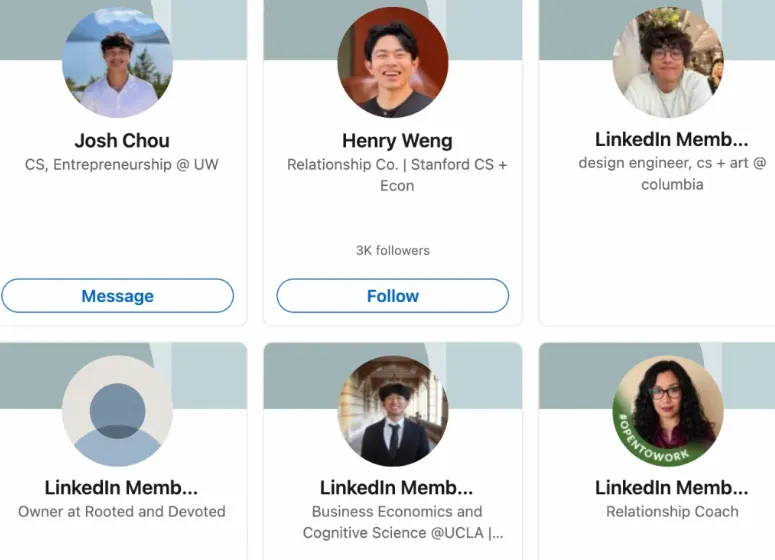Select the 'design engineer, cs + art @ columbia' headline
775x560 pixels.
[x=672, y=173]
